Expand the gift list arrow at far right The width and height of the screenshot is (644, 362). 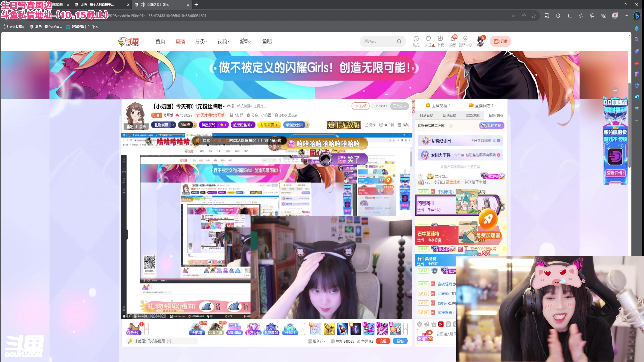405,329
